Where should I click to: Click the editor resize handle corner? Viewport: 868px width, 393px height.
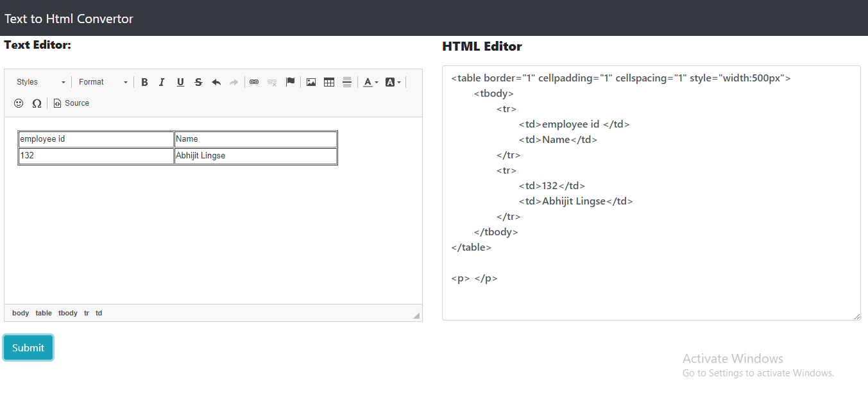[416, 315]
